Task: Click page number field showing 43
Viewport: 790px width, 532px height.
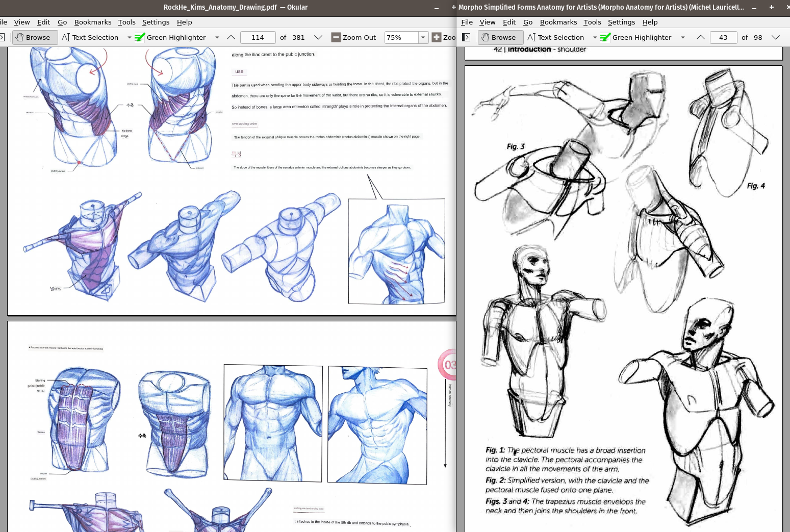Action: (723, 37)
